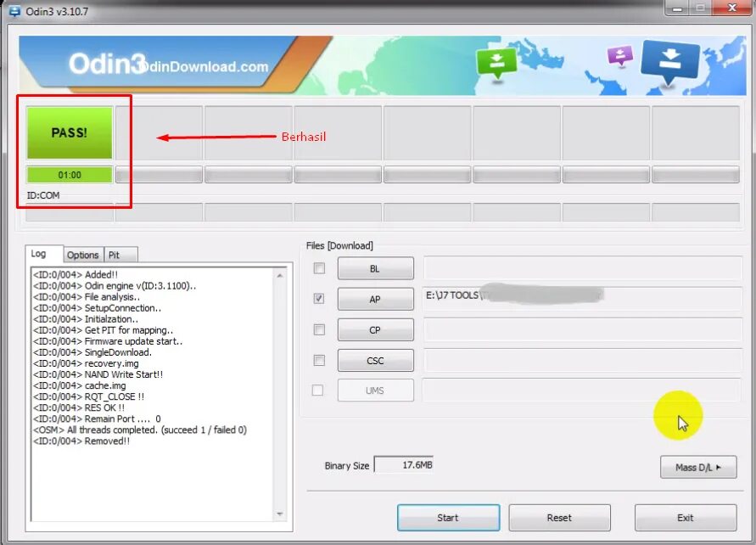This screenshot has height=545, width=756.
Task: Click the Odin3 title bar app icon
Action: click(x=14, y=11)
